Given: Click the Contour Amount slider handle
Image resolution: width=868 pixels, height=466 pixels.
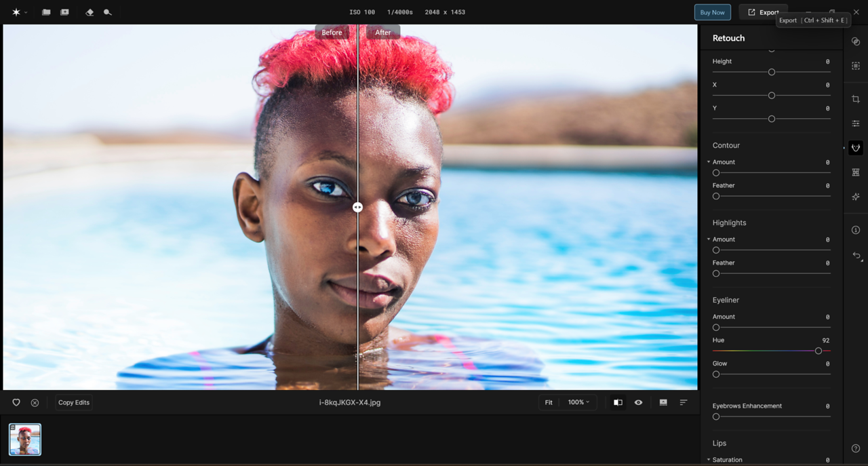Looking at the screenshot, I should point(716,173).
